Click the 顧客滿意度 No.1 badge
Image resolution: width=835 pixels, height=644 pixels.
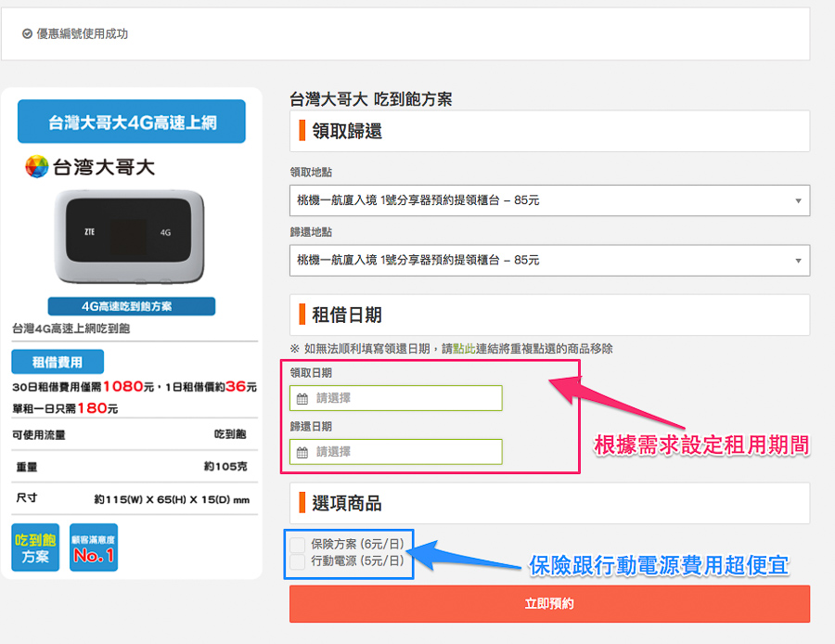click(x=94, y=547)
